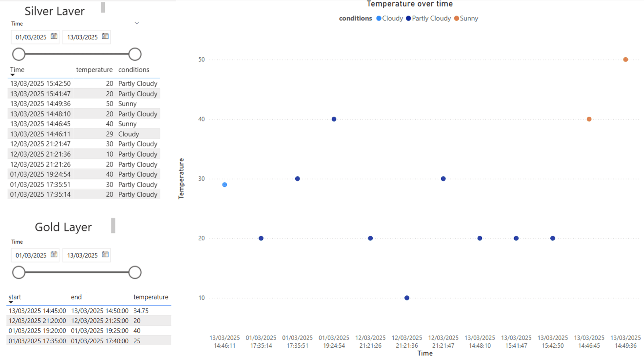
Task: Click Gold Layer slider right handle
Action: tap(135, 272)
